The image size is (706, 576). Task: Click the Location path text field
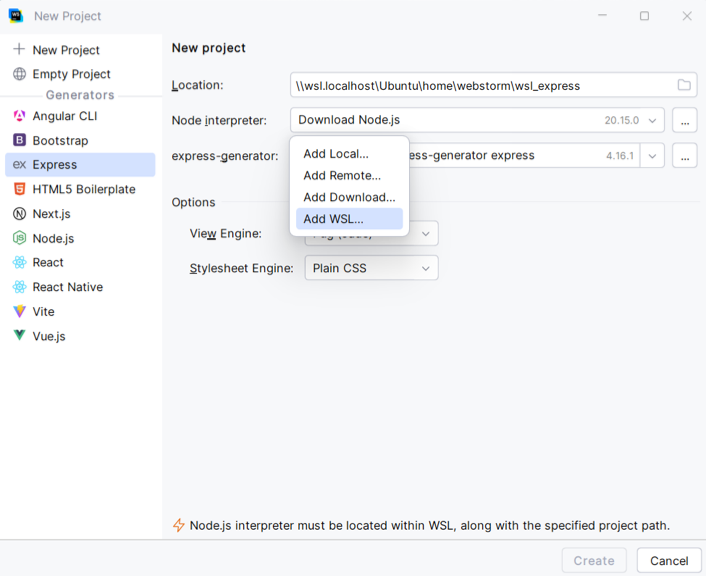480,85
